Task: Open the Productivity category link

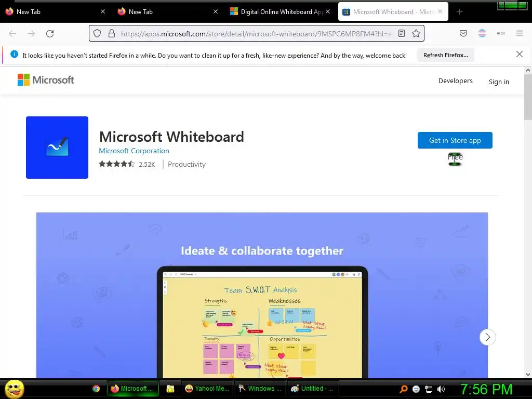Action: [x=187, y=164]
